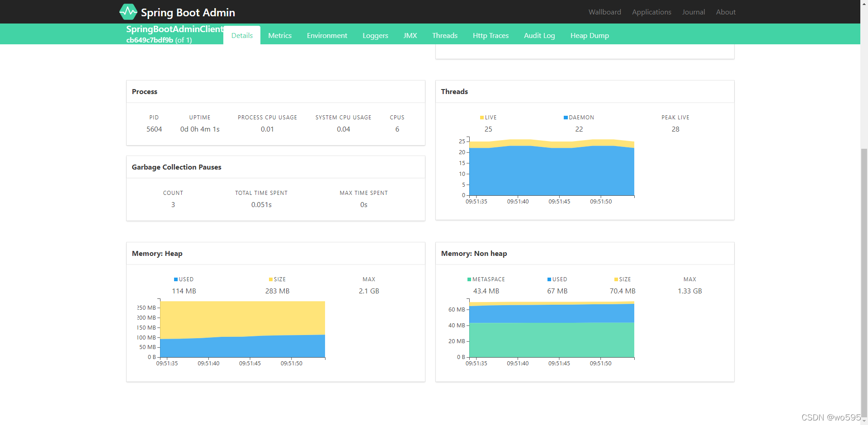Click the system CPU usage value 0.04

point(344,129)
